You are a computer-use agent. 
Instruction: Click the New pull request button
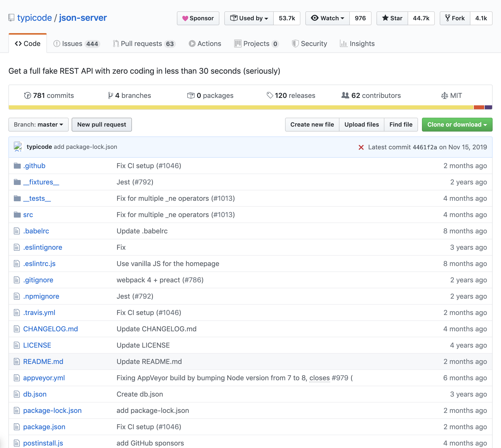(x=102, y=125)
